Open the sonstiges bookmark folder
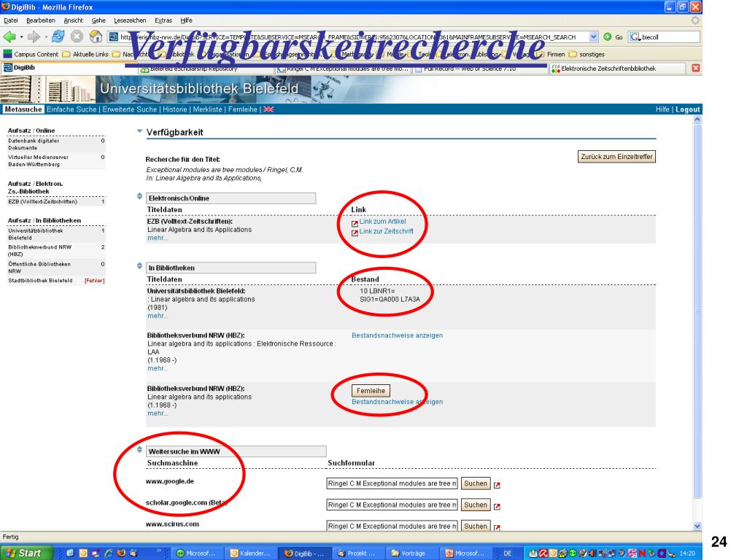The image size is (747, 560). click(x=587, y=54)
